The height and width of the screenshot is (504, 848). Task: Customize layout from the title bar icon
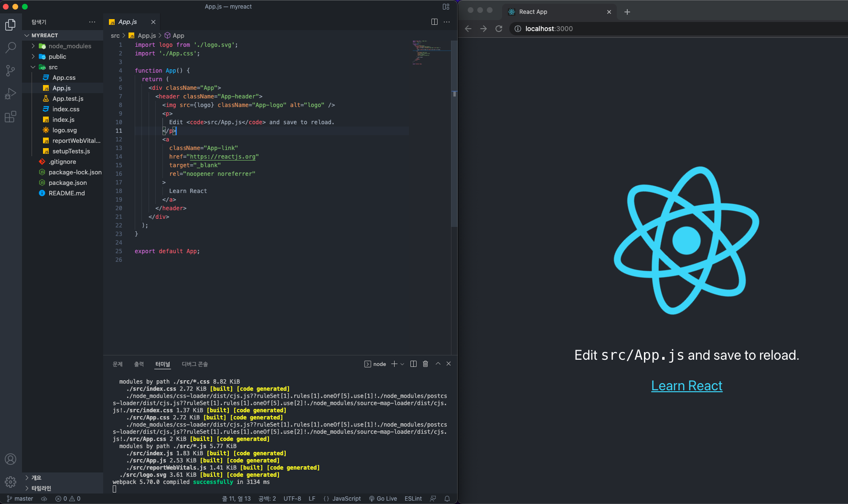click(446, 7)
